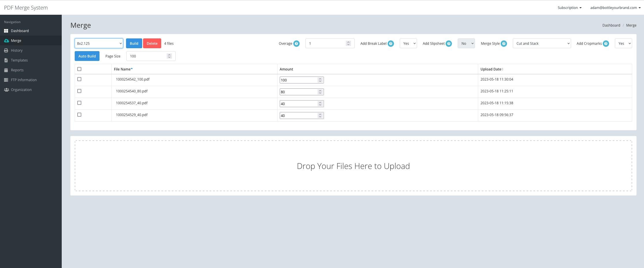
Task: Click the History printer icon
Action: pos(6,51)
